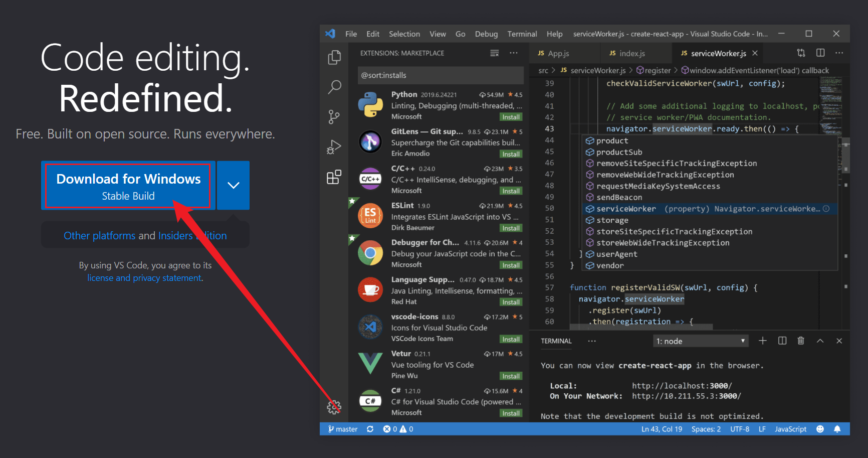Open the Search view

click(334, 87)
